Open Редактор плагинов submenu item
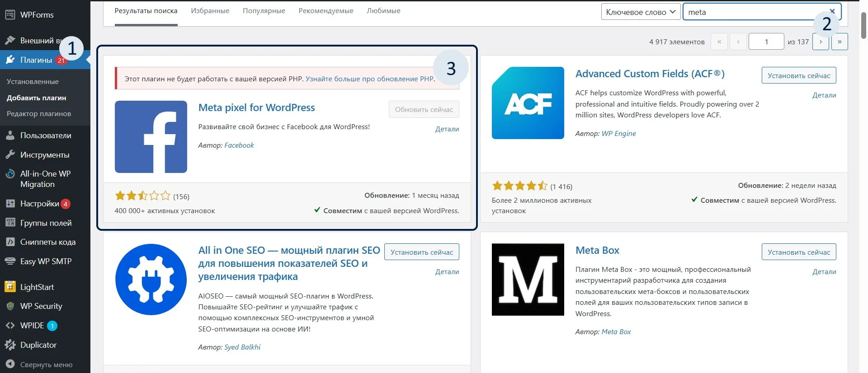The width and height of the screenshot is (868, 373). pyautogui.click(x=39, y=114)
